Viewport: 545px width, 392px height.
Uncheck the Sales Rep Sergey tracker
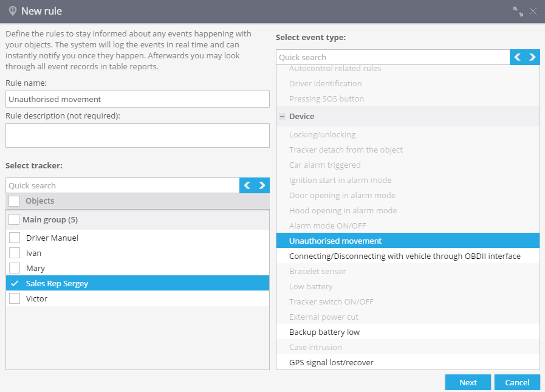click(x=15, y=283)
